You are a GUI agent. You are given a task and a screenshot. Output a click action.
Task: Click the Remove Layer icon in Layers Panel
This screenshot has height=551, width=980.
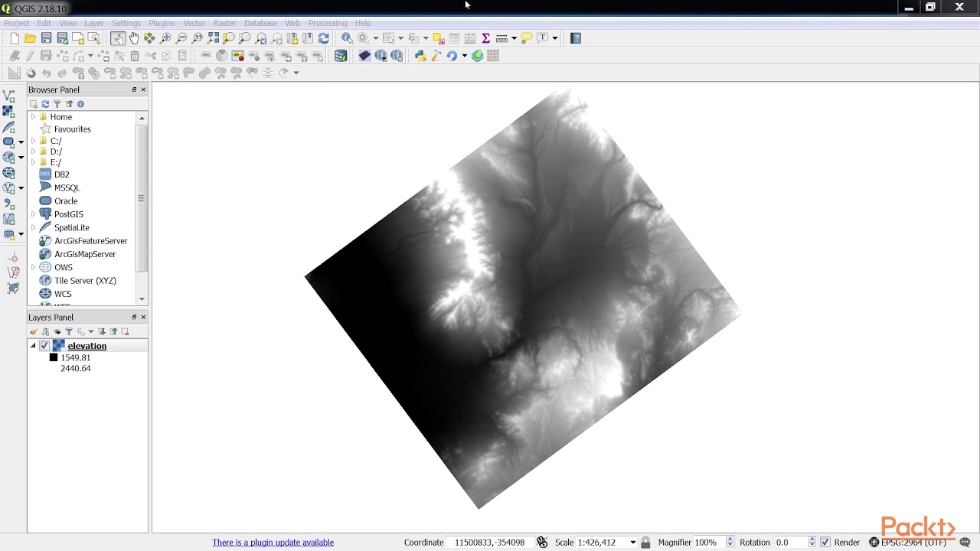pos(126,331)
